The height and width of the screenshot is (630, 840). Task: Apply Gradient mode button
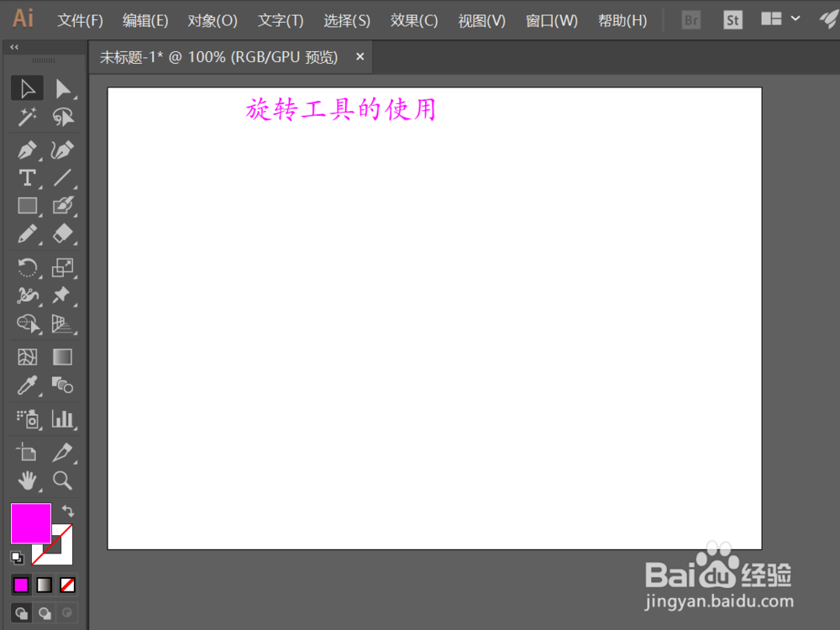tap(44, 585)
